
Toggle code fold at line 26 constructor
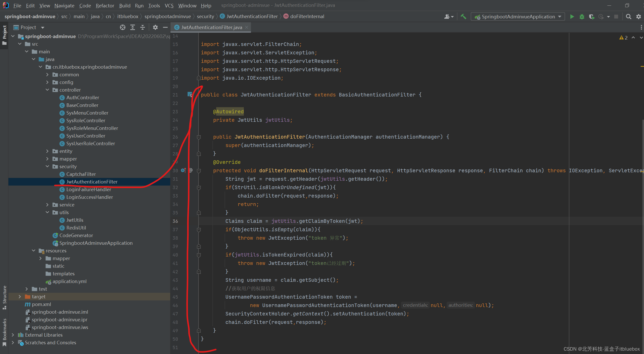199,137
